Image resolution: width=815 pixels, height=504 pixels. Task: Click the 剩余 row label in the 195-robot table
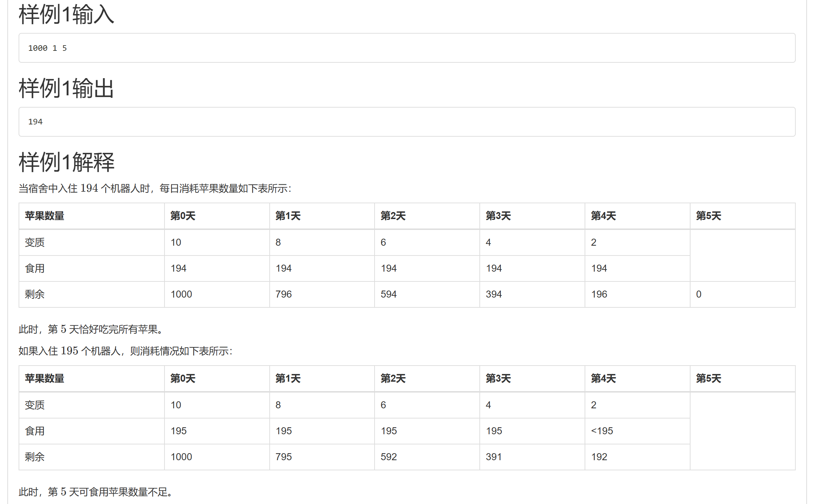35,457
